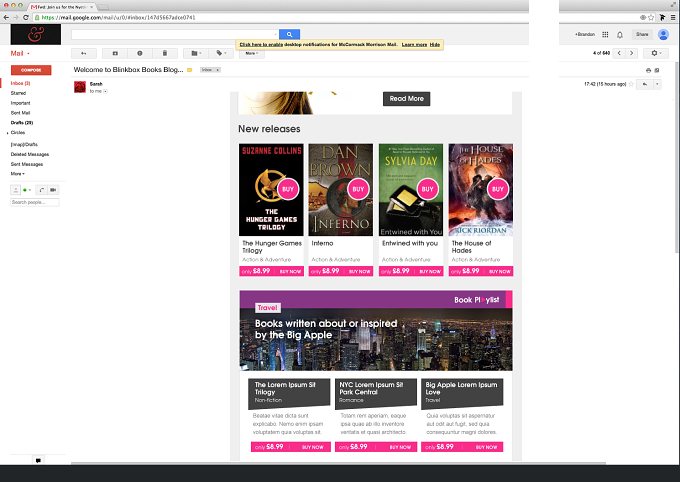Start a video call from chat panel

(x=53, y=190)
